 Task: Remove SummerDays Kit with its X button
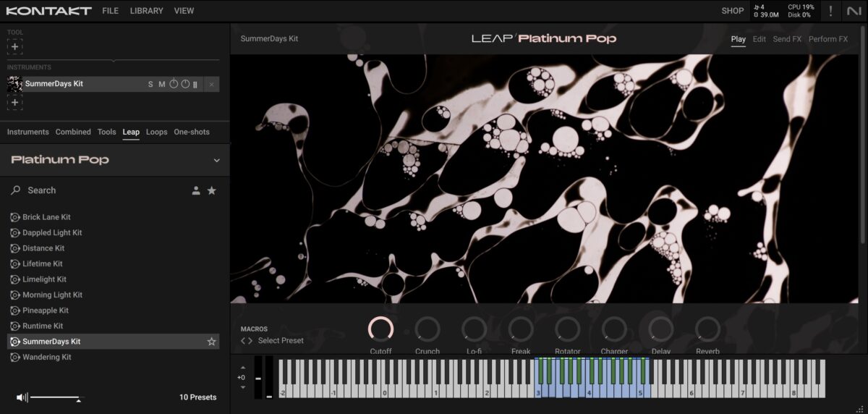tap(211, 85)
